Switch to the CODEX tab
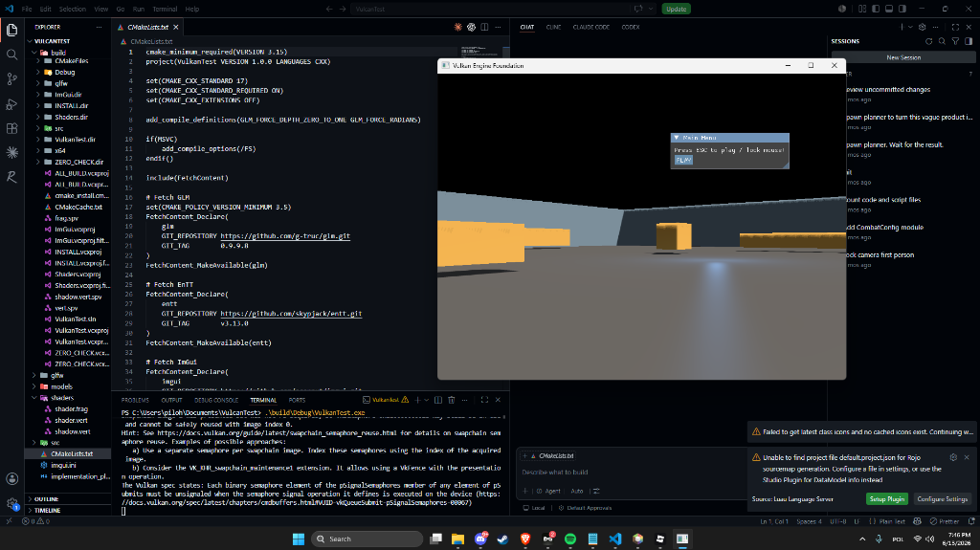Viewport: 980px width, 550px height. [631, 27]
